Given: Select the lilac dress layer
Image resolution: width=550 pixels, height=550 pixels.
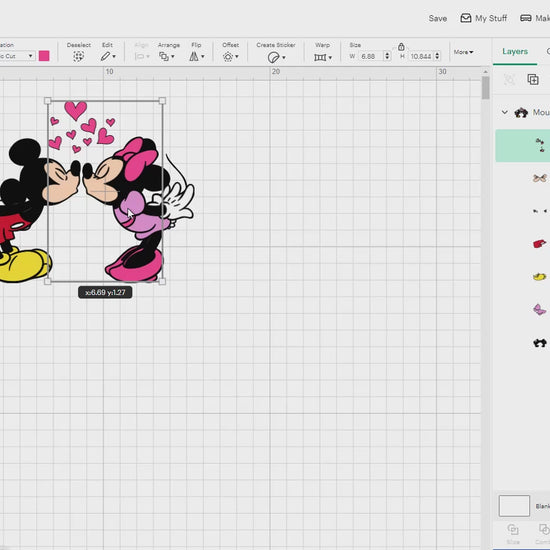Looking at the screenshot, I should (539, 309).
